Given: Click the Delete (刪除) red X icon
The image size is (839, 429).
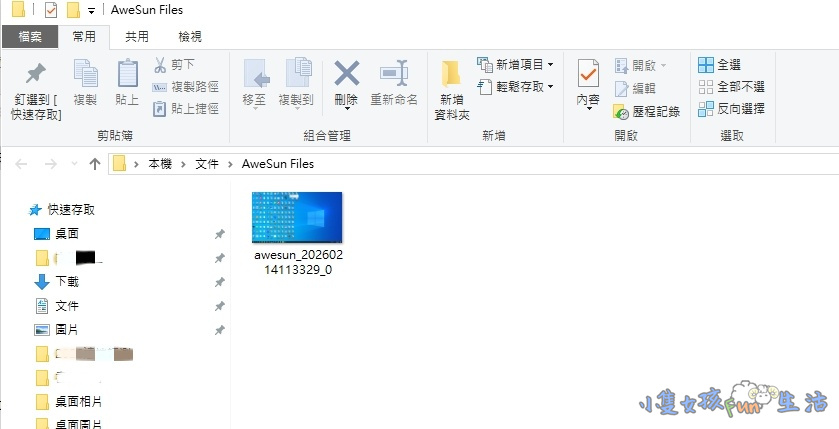Looking at the screenshot, I should (x=346, y=75).
